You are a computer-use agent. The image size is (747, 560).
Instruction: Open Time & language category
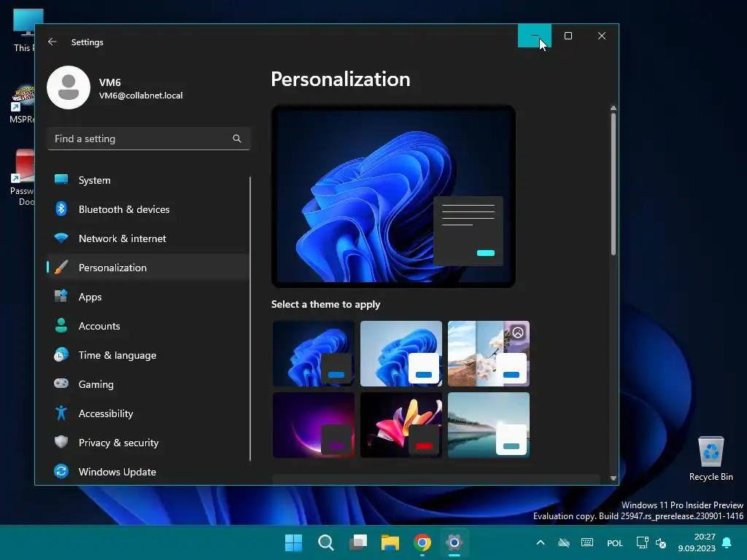148,355
